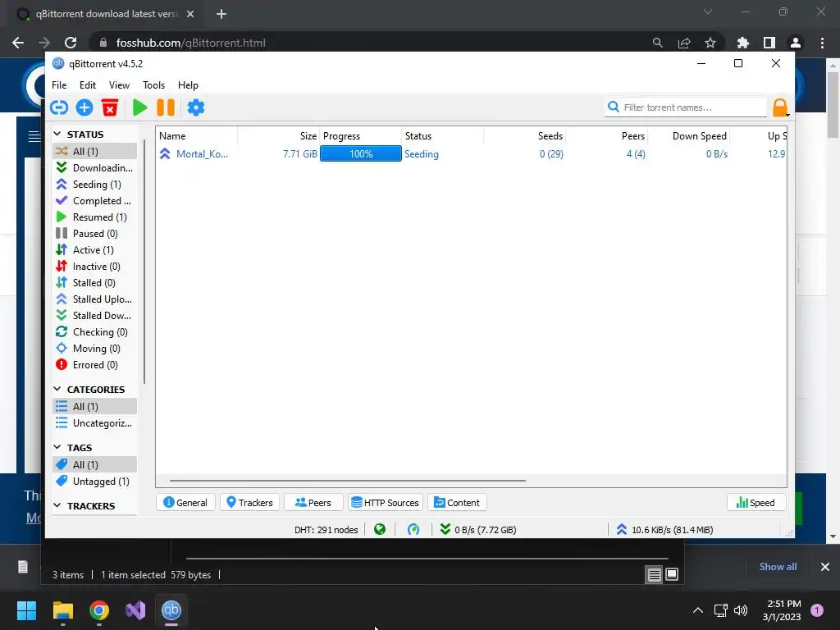840x630 pixels.
Task: Bookmark the page with the star icon
Action: (710, 43)
